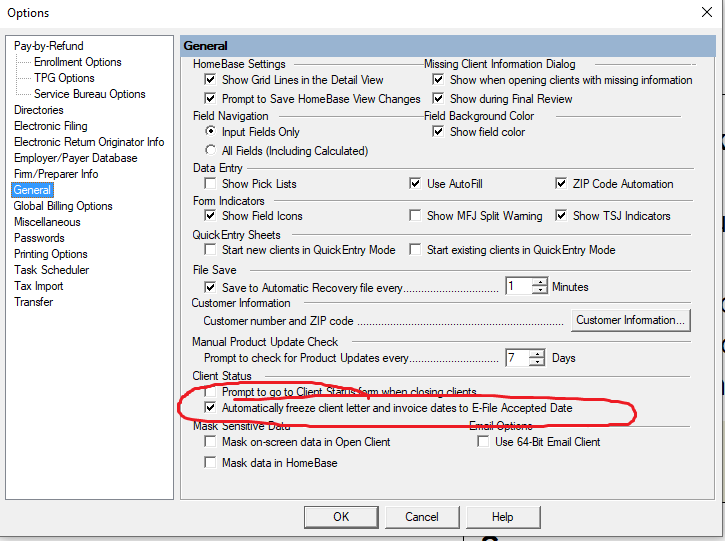Screen dimensions: 725x541
Task: Increase the auto recovery minutes spinner
Action: click(x=540, y=282)
